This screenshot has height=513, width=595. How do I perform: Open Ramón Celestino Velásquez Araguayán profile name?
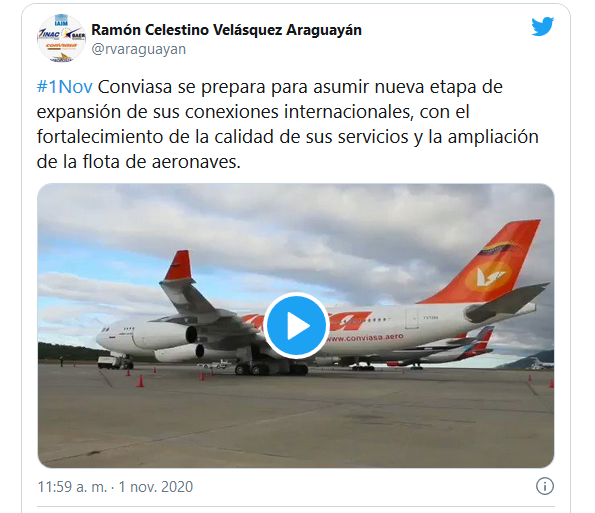227,30
